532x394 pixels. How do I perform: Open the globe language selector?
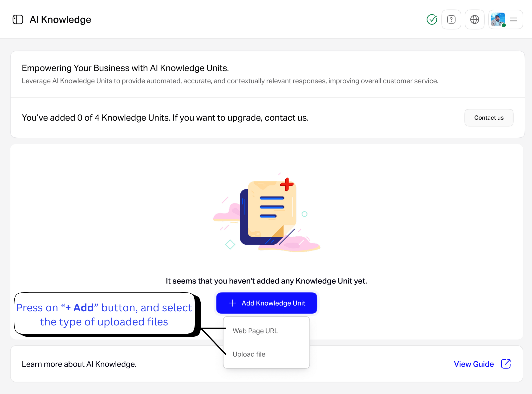point(475,20)
